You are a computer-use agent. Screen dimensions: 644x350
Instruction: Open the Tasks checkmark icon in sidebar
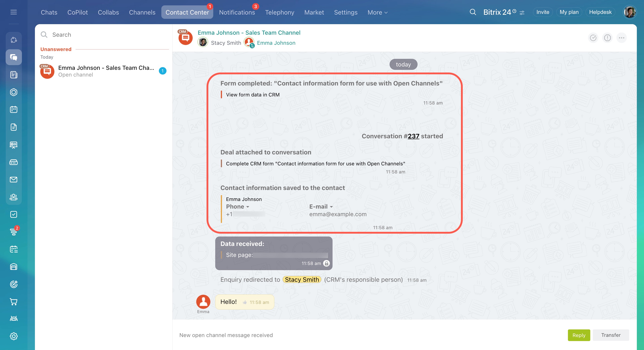(13, 214)
